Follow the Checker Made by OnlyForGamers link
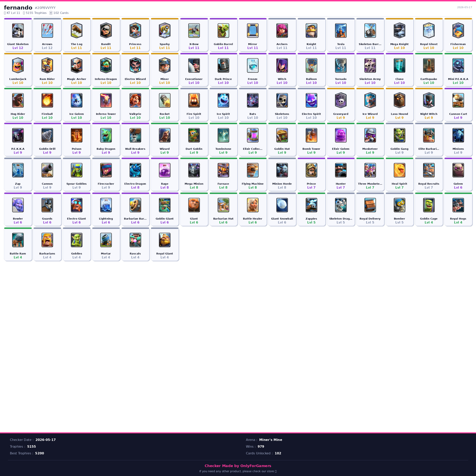Viewport: 476px width, 476px height. tap(238, 466)
